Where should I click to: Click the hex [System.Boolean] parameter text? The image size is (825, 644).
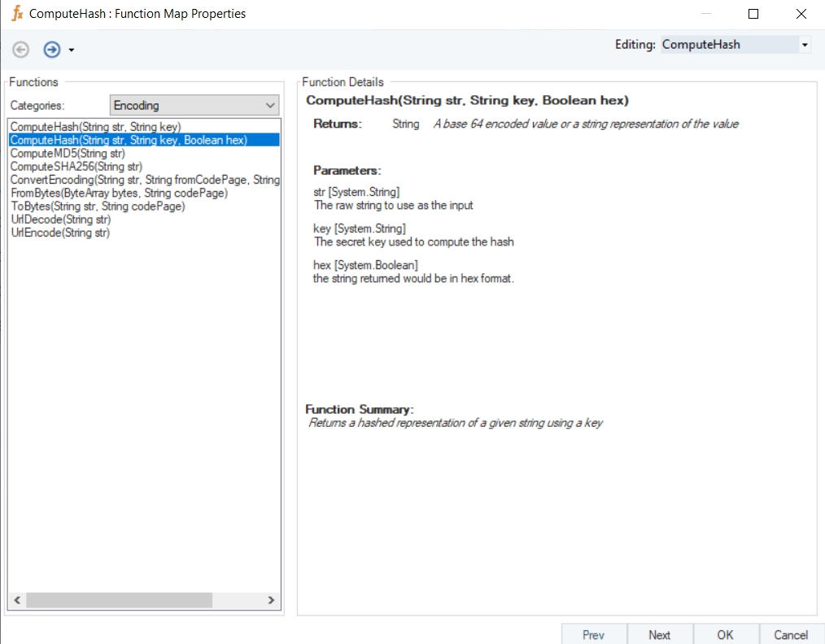click(365, 265)
